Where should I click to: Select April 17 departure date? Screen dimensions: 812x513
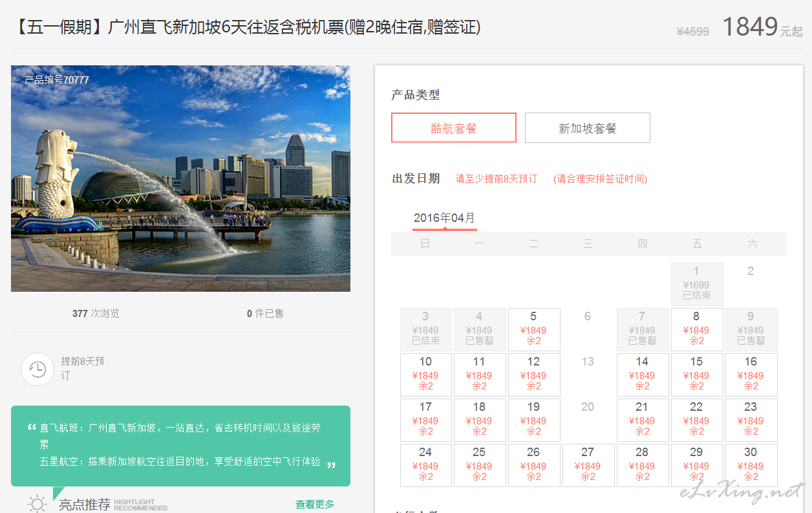tap(425, 420)
